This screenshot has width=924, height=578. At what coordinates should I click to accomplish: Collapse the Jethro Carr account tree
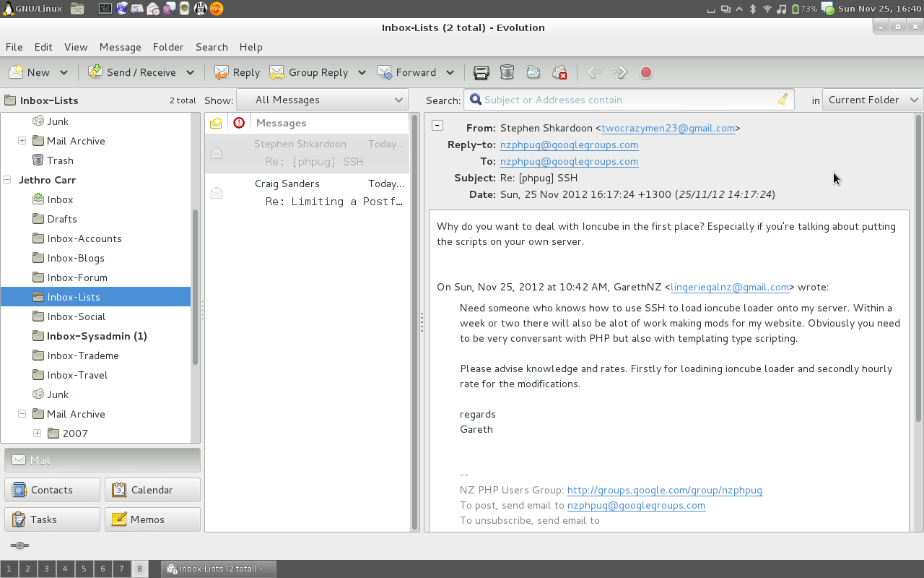pyautogui.click(x=8, y=180)
